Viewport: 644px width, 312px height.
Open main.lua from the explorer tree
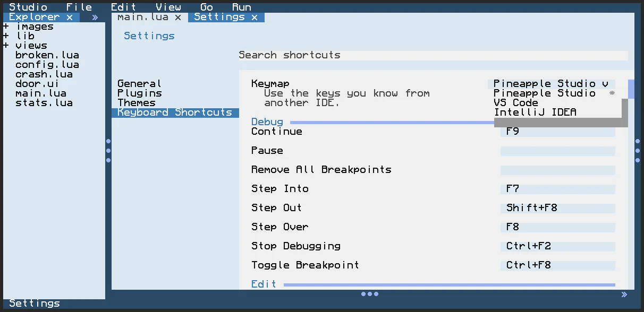pyautogui.click(x=41, y=93)
